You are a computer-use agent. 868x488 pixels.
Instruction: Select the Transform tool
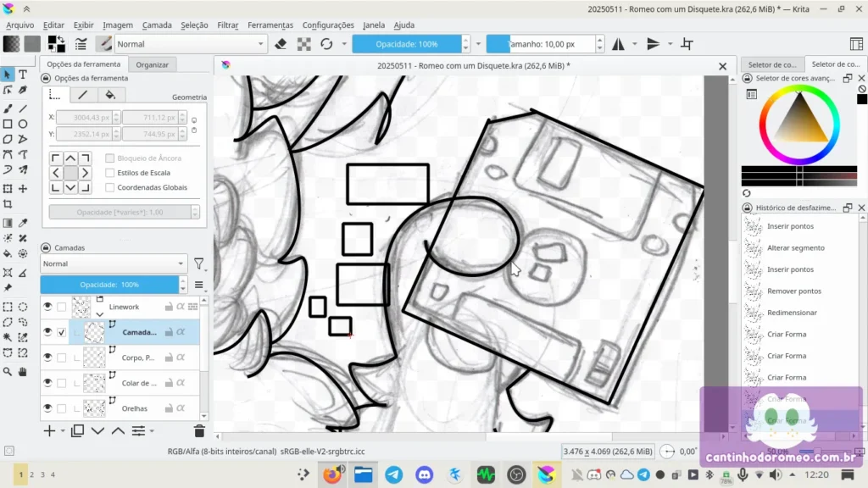(x=8, y=189)
